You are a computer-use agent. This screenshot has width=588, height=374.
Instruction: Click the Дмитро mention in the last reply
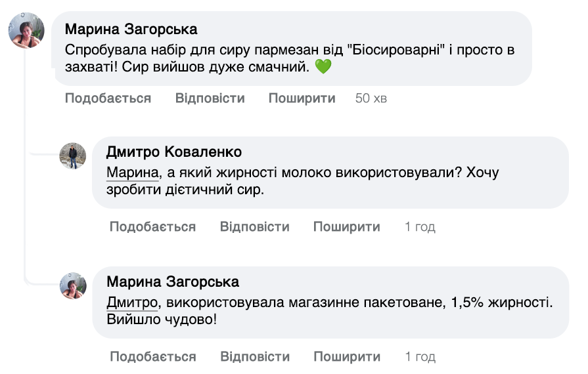[132, 303]
